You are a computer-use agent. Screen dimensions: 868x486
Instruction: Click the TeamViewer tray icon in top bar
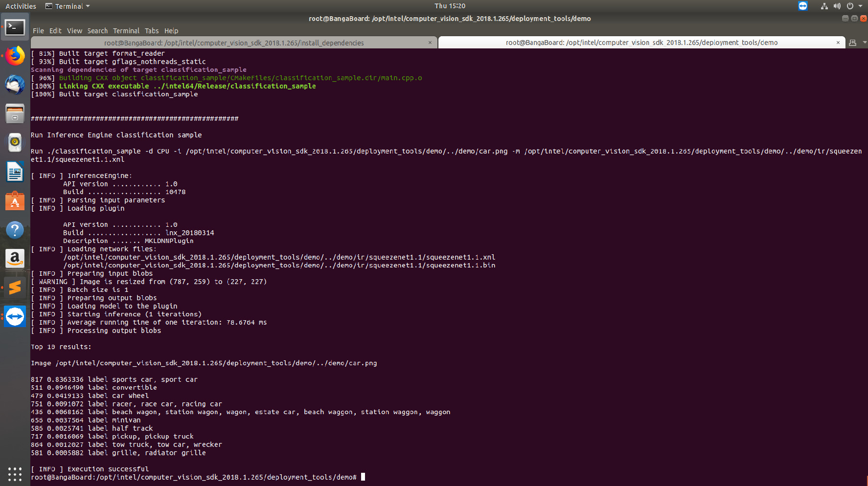pos(803,6)
